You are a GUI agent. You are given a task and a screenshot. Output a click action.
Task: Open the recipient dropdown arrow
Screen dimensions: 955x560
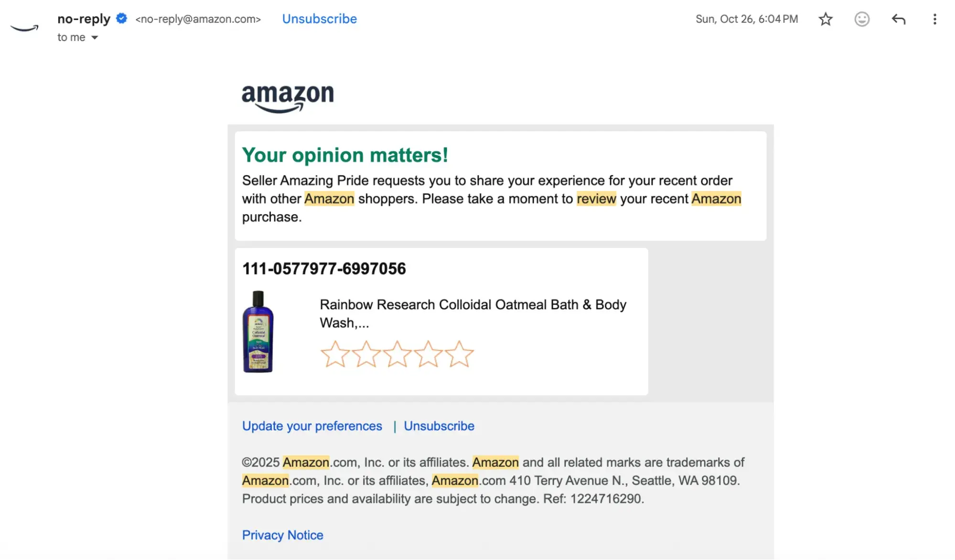(94, 37)
